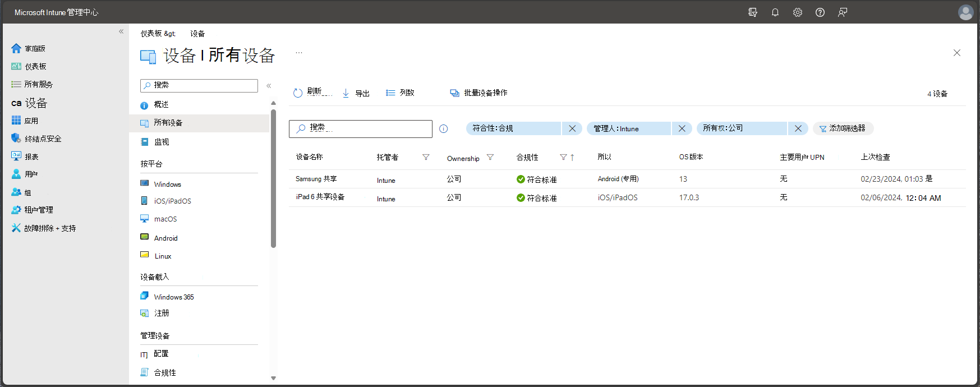Open the settings gear in top bar

[x=797, y=12]
